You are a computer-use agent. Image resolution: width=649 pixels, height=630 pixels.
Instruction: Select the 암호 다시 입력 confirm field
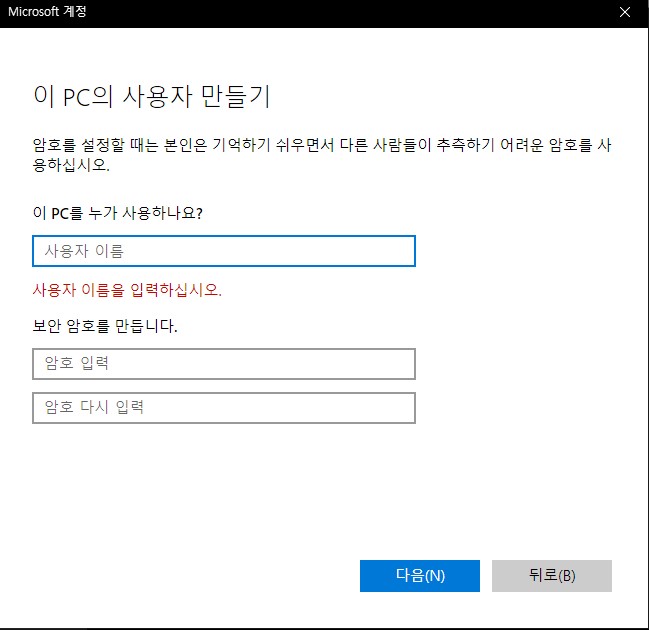coord(224,408)
